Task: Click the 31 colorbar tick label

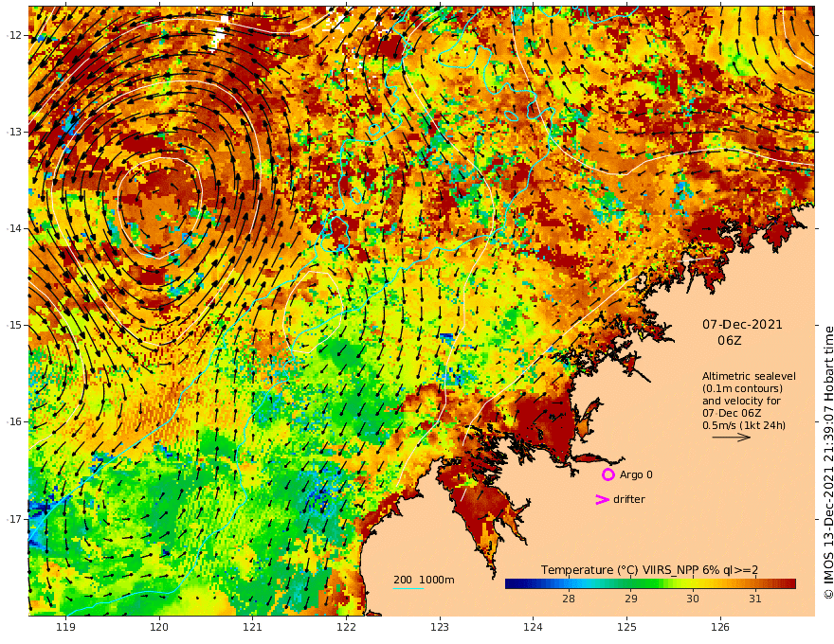Action: tap(754, 599)
